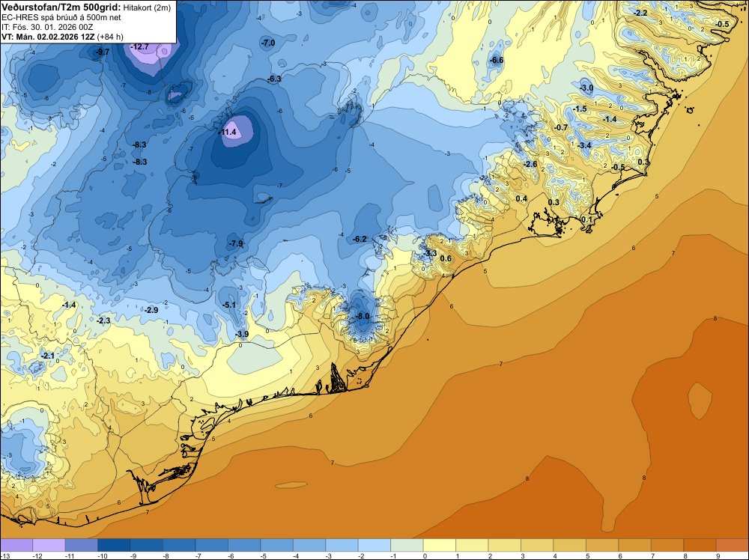
Task: Click the -3.0 temperature label
Action: point(586,88)
